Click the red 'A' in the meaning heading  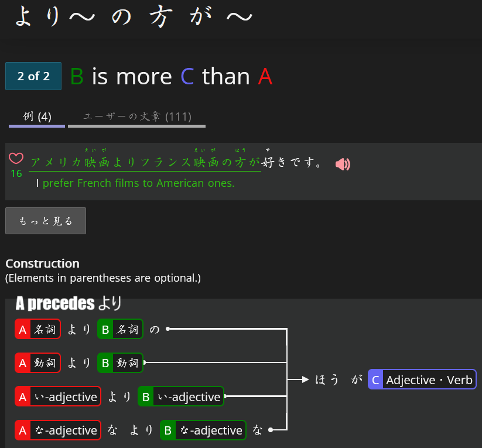tap(265, 77)
